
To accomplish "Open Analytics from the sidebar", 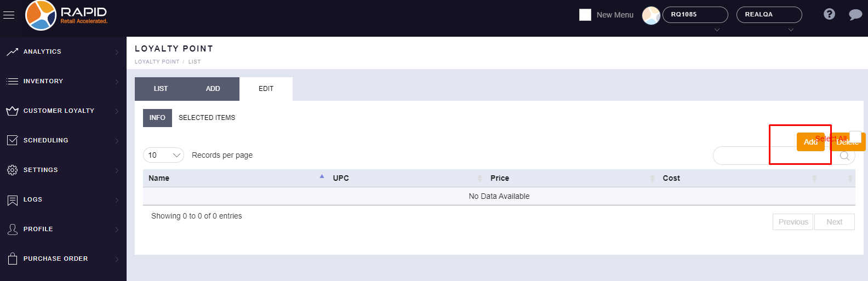I will pos(42,51).
